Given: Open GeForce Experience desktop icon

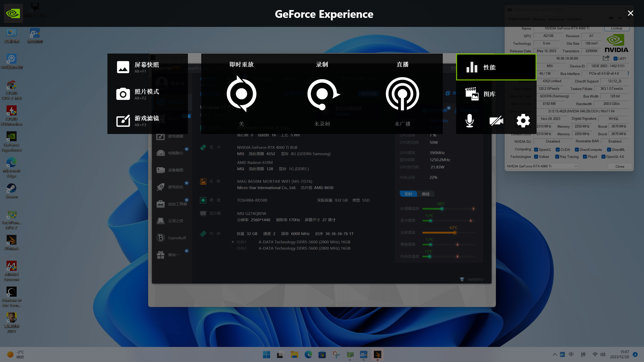Looking at the screenshot, I should pos(12,142).
